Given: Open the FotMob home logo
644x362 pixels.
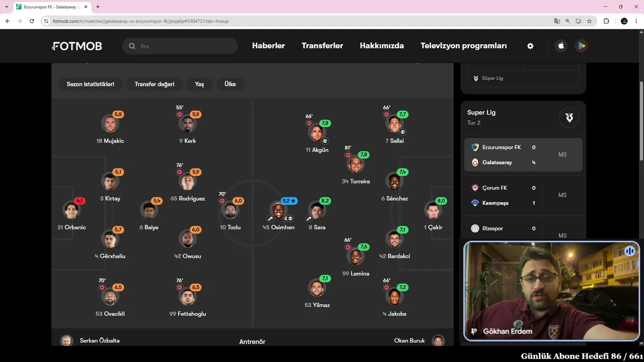Looking at the screenshot, I should (x=77, y=46).
